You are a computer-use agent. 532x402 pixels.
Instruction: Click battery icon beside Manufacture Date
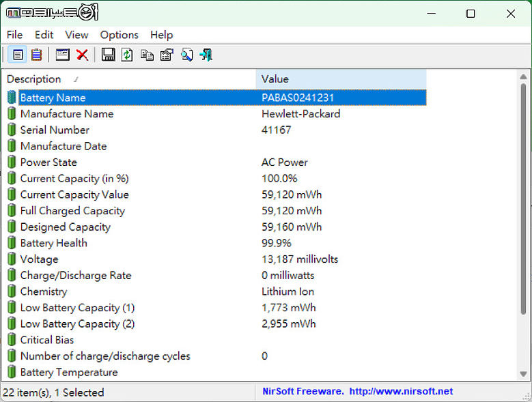click(12, 146)
